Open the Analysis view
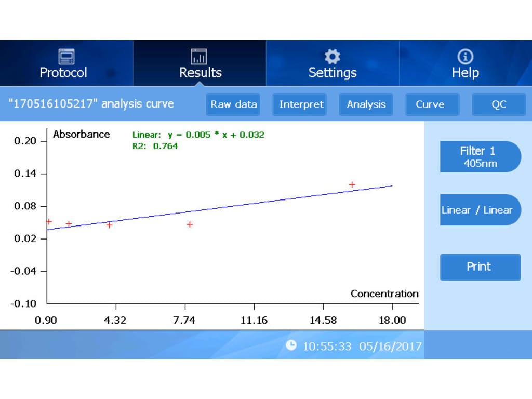 point(366,104)
